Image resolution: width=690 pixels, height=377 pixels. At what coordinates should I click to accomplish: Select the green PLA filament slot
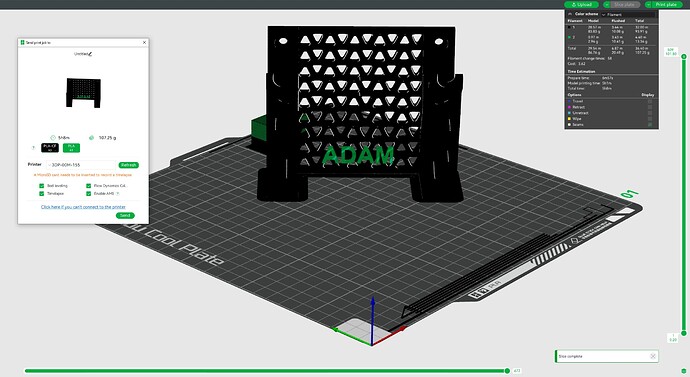71,148
